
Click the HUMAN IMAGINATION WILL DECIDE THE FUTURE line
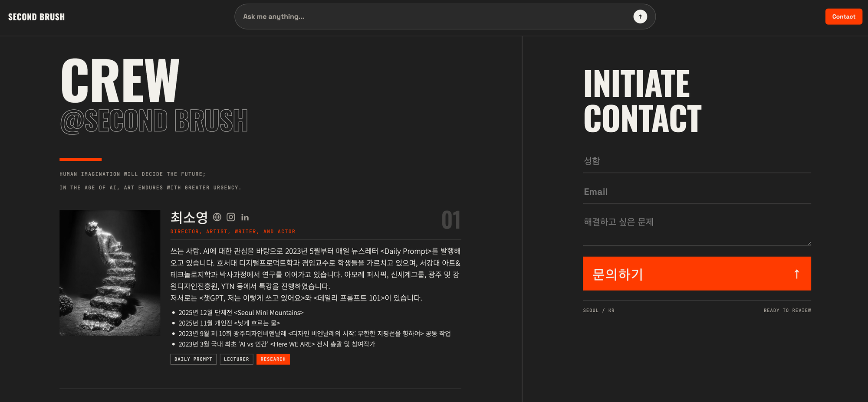point(133,174)
